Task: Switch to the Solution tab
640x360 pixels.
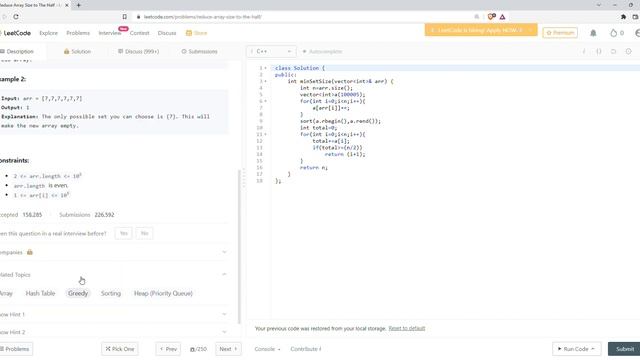Action: tap(77, 51)
